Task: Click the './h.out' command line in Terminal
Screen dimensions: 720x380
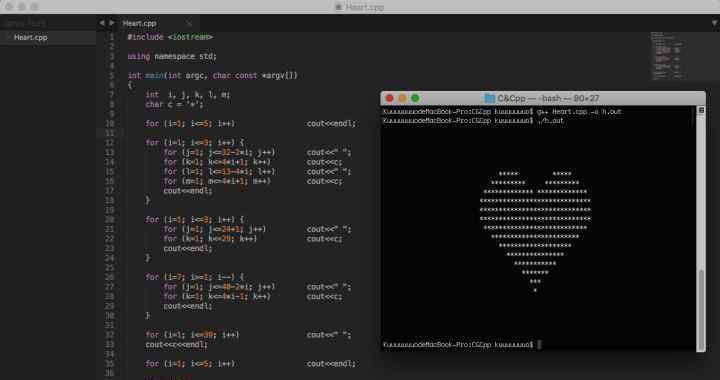Action: [x=550, y=120]
